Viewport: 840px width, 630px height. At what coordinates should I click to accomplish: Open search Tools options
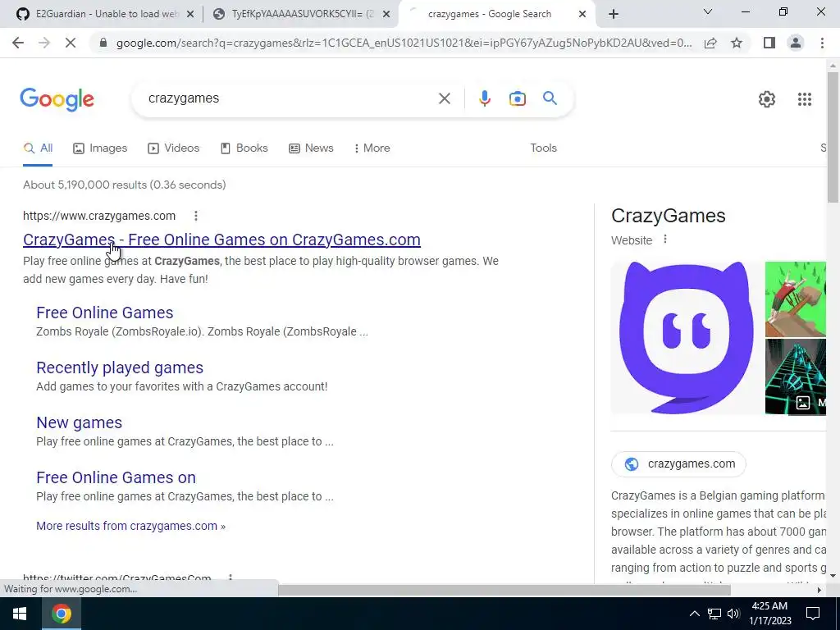coord(543,148)
